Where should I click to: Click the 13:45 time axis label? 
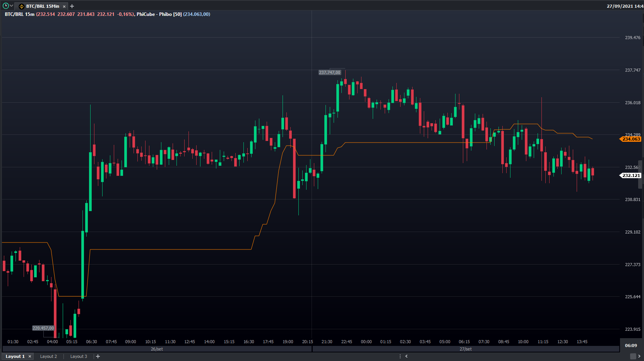[582, 342]
